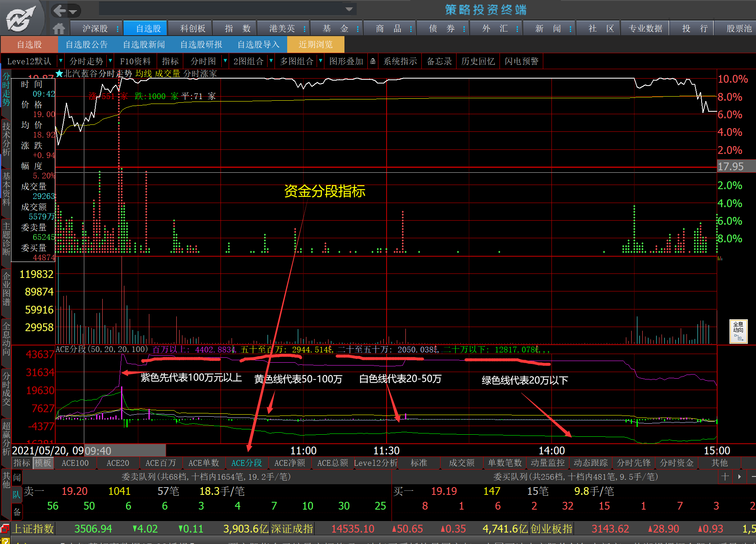This screenshot has height=544, width=756.
Task: Click the home icon
Action: pos(59,28)
